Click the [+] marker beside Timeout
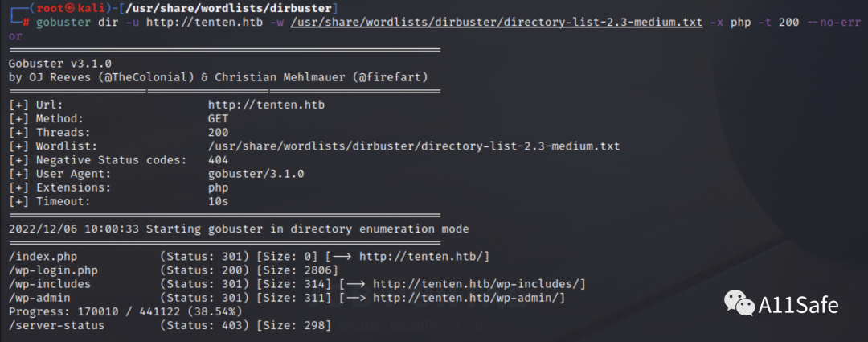The width and height of the screenshot is (868, 342). click(18, 201)
